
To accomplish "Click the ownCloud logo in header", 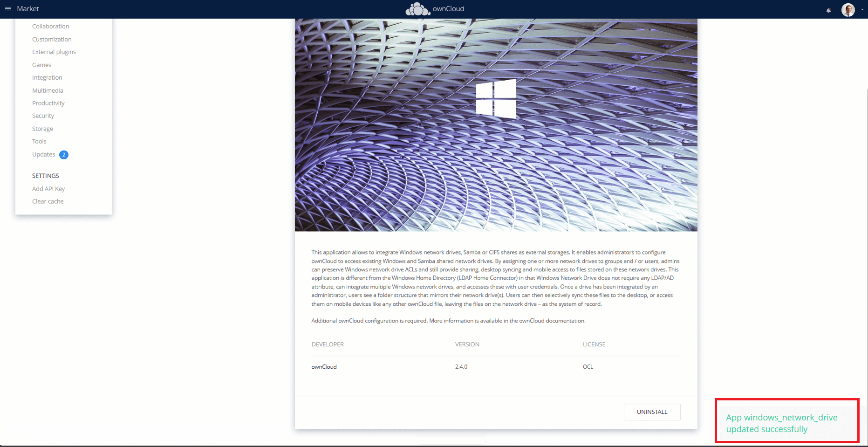I will coord(435,9).
